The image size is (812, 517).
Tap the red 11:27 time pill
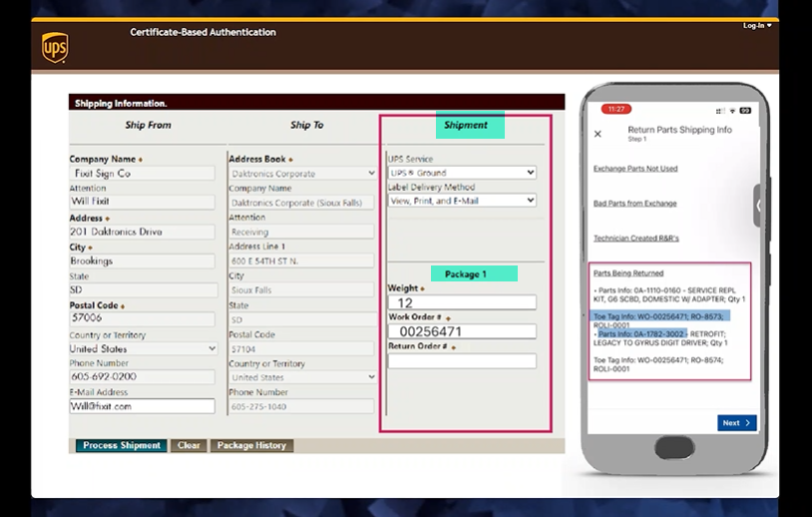click(x=616, y=109)
